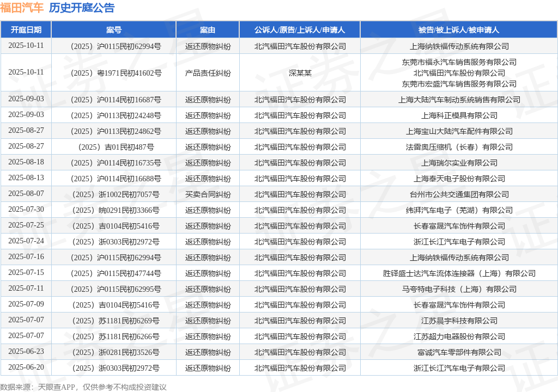This screenshot has width=558, height=392.
Task: Click the 福田汽车 title text
Action: click(x=22, y=8)
